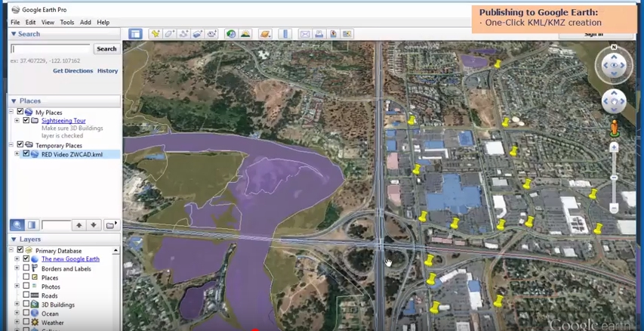
Task: Enable the Borders and Labels layer checkbox
Action: click(x=26, y=268)
